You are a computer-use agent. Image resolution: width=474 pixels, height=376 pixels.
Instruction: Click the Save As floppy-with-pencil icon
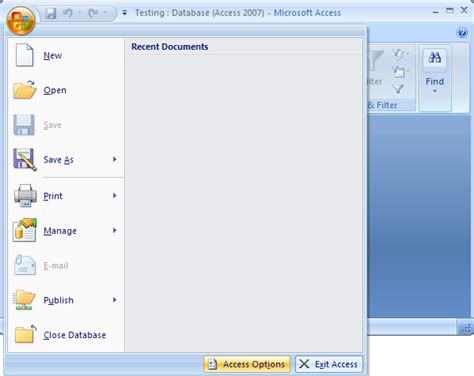coord(25,160)
